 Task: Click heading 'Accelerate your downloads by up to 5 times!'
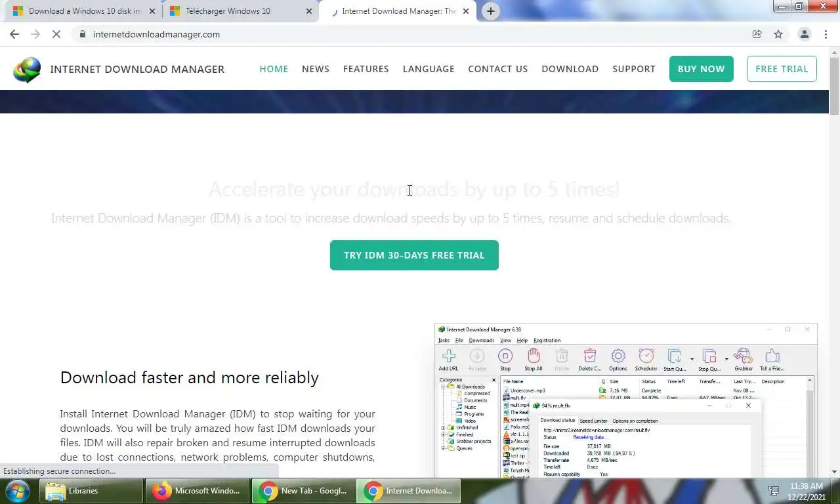(414, 190)
